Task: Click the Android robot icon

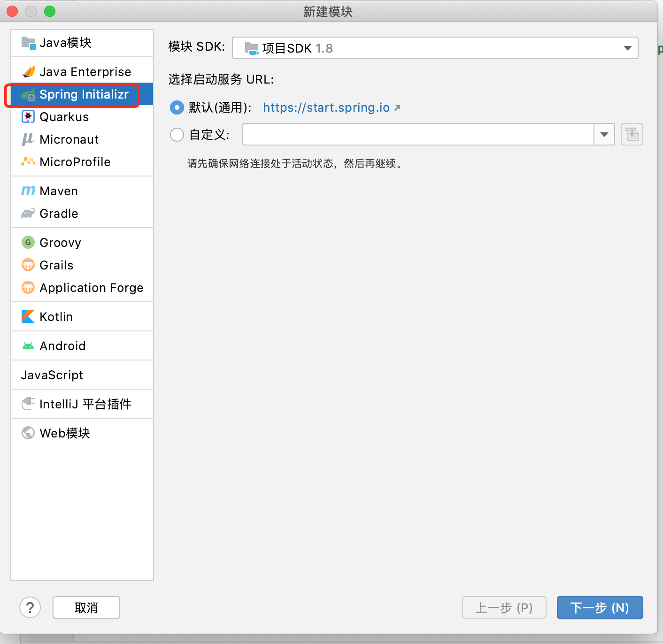Action: 28,346
